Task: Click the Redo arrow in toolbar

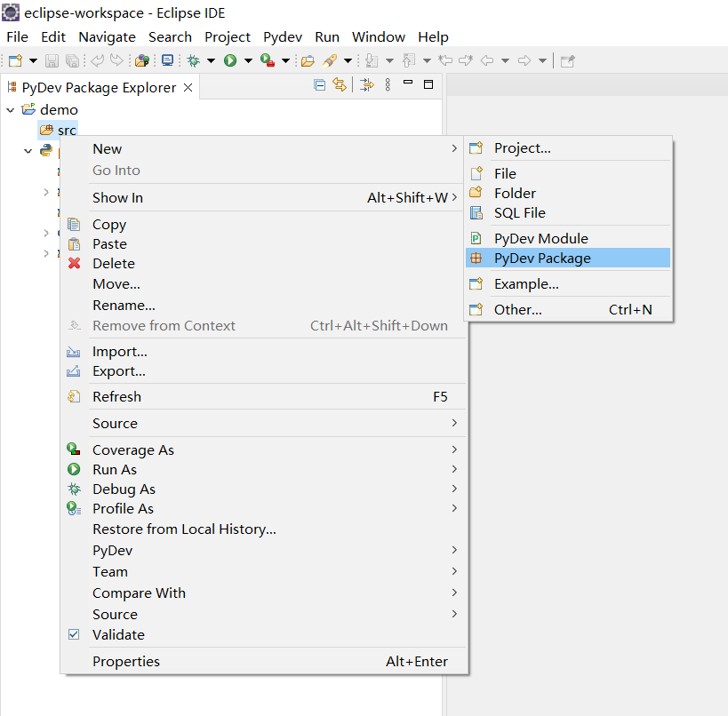Action: (x=116, y=60)
